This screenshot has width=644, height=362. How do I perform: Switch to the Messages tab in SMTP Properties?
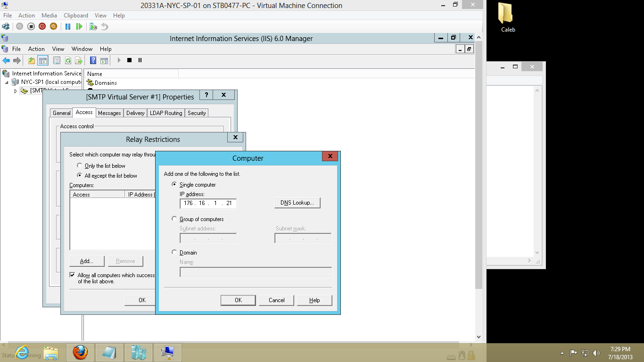tap(109, 113)
